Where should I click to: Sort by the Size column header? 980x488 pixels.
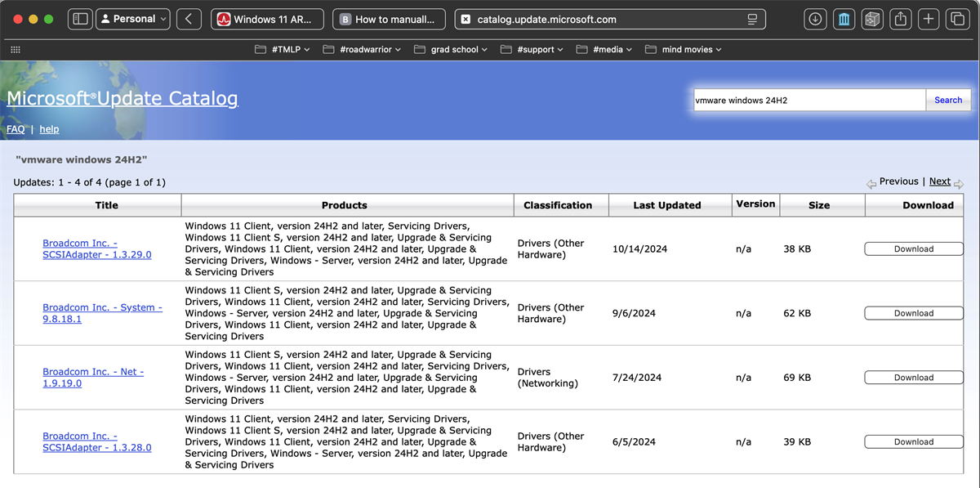(x=819, y=205)
